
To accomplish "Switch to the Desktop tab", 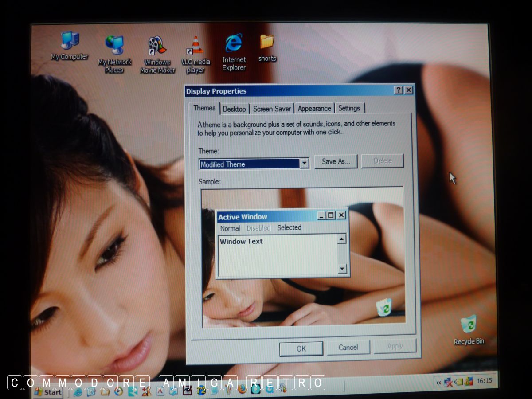I will point(234,109).
